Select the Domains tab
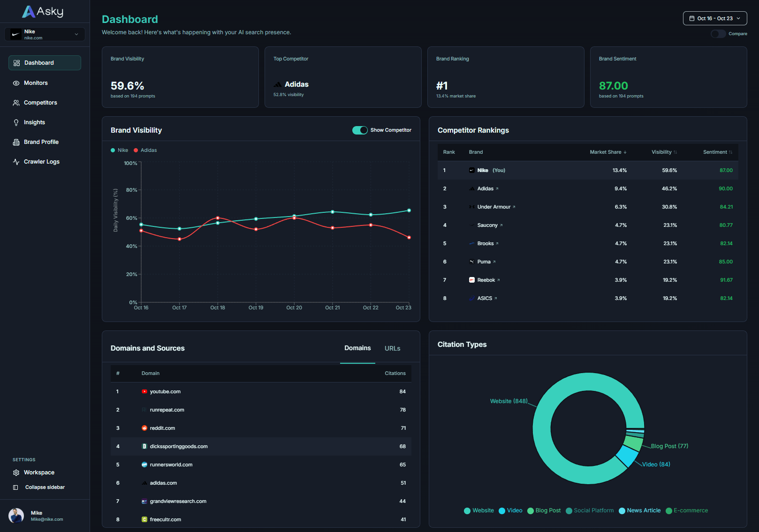 [x=357, y=348]
